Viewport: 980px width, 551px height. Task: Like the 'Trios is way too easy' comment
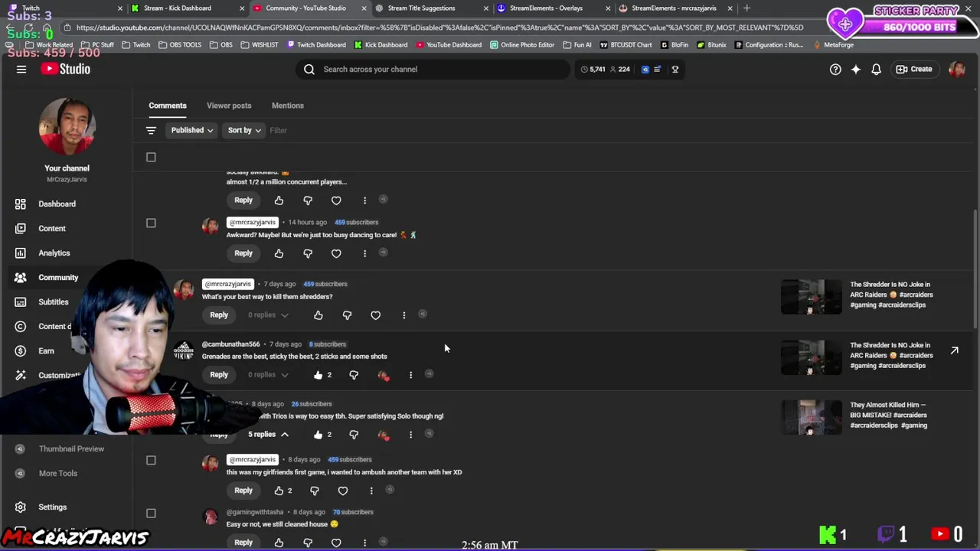click(318, 435)
